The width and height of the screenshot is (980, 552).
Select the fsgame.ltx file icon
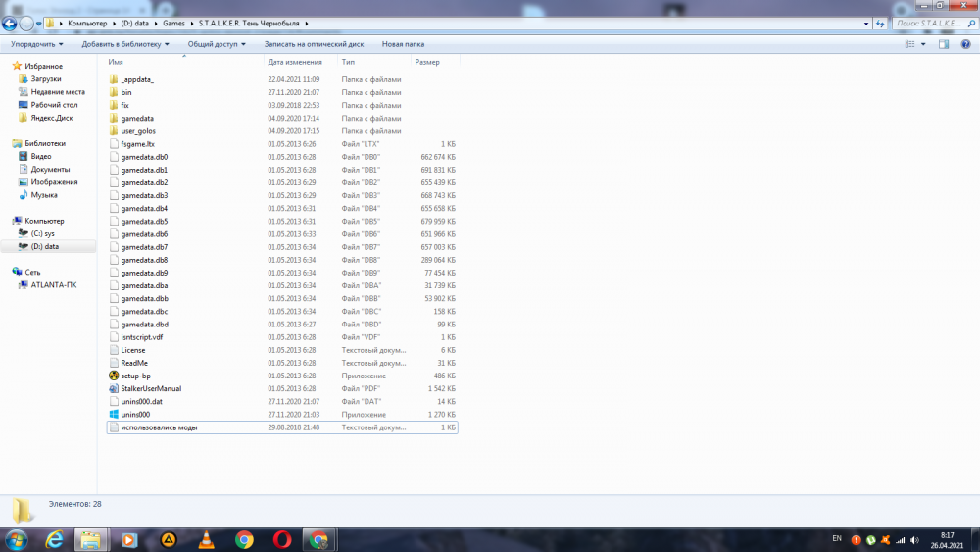pos(114,144)
